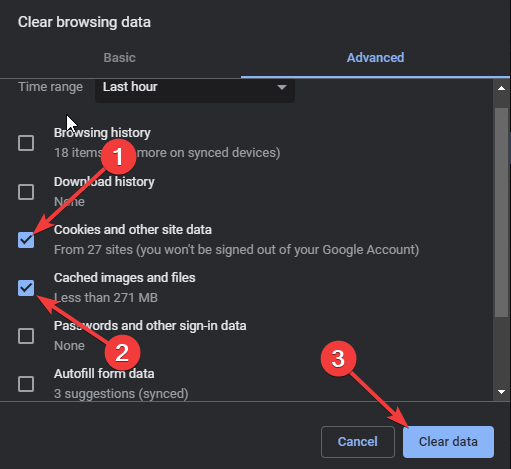Click red annotation circle number 2
This screenshot has height=469, width=511.
pos(122,353)
